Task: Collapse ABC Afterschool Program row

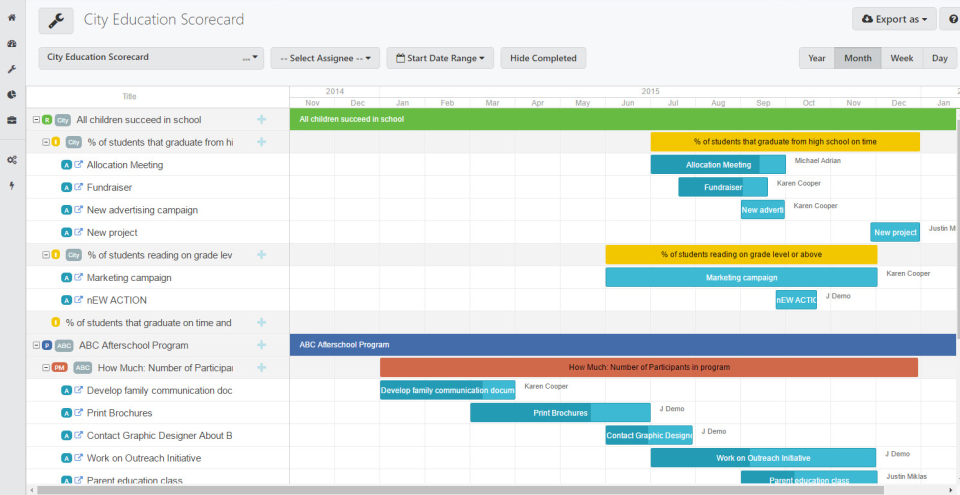Action: [37, 345]
